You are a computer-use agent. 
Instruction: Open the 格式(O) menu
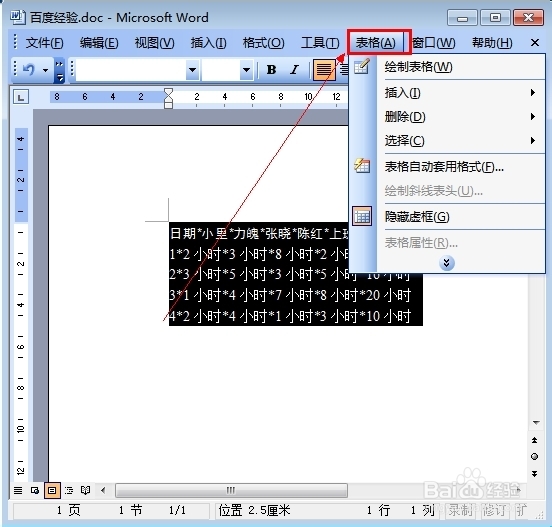pyautogui.click(x=263, y=43)
